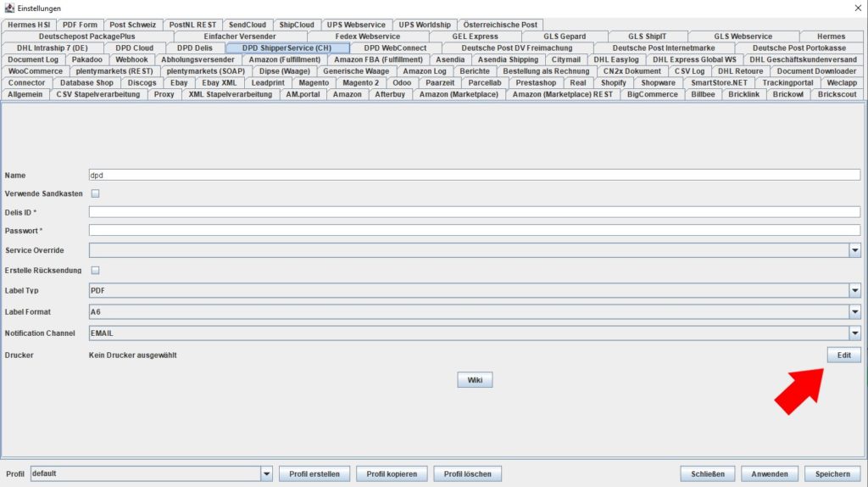Enable the Verwende Sandkasten checkbox
Viewport: 868px width, 487px height.
pyautogui.click(x=95, y=193)
